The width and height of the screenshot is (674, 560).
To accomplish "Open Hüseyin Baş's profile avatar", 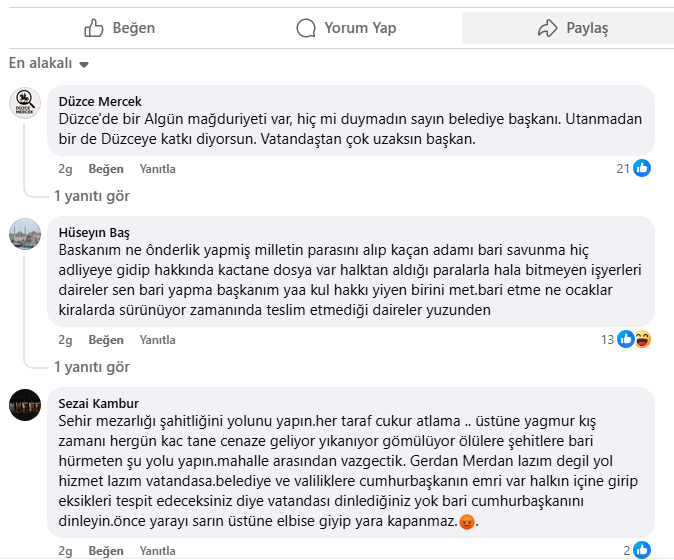I will tap(25, 234).
